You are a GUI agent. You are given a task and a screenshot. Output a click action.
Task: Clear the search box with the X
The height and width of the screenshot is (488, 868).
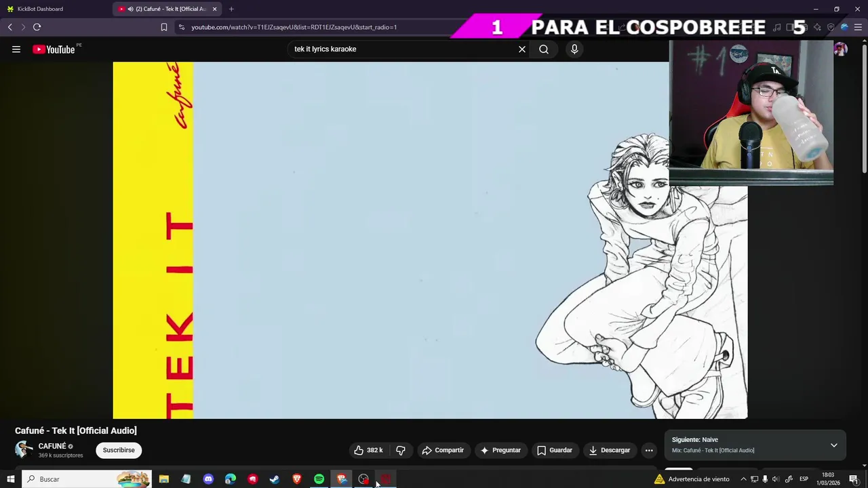[522, 49]
